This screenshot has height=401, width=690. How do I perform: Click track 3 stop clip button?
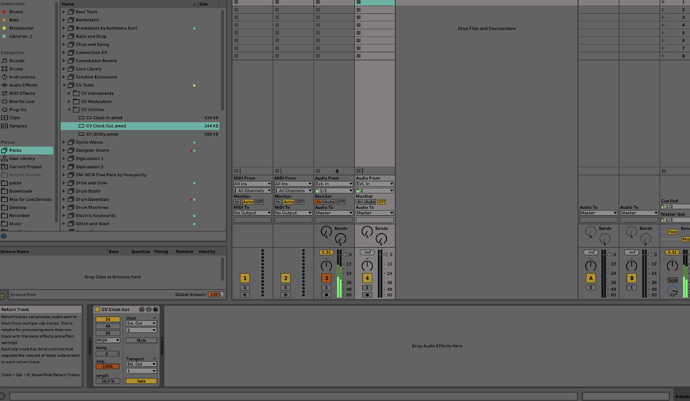(x=318, y=171)
